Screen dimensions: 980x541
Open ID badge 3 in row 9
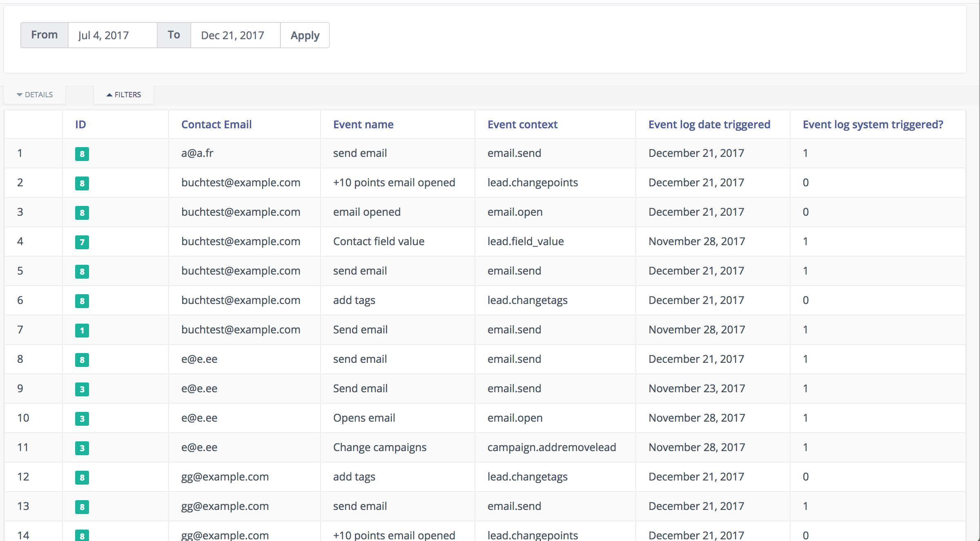[82, 389]
